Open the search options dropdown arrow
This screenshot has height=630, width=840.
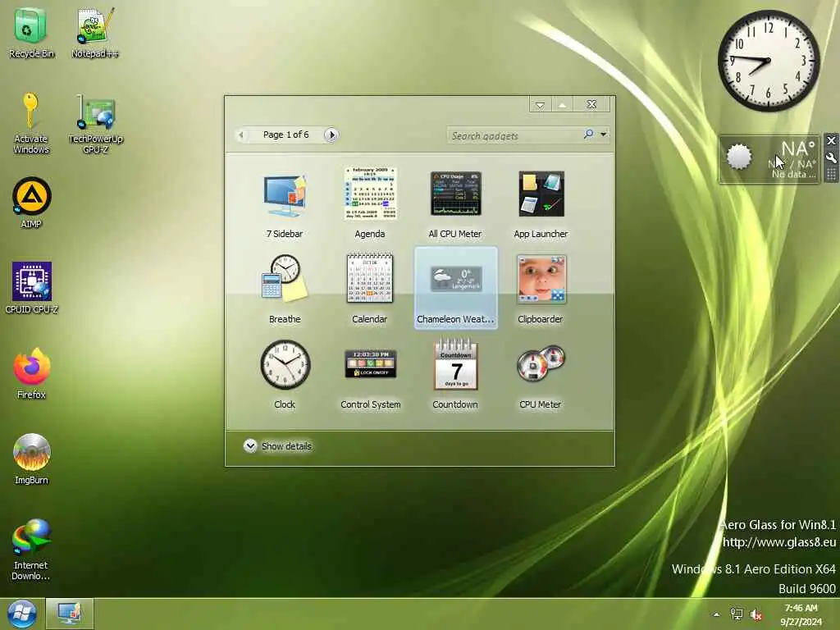[x=603, y=135]
